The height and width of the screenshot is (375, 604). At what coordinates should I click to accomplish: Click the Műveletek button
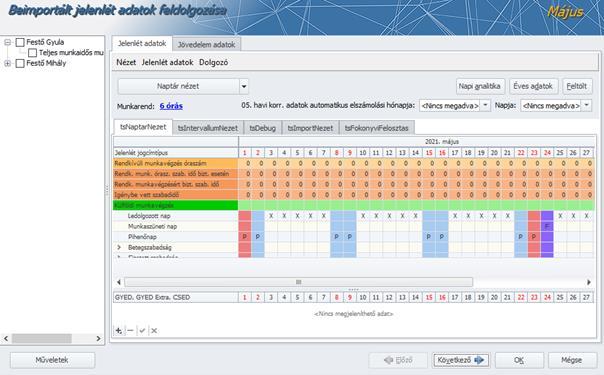tap(52, 360)
